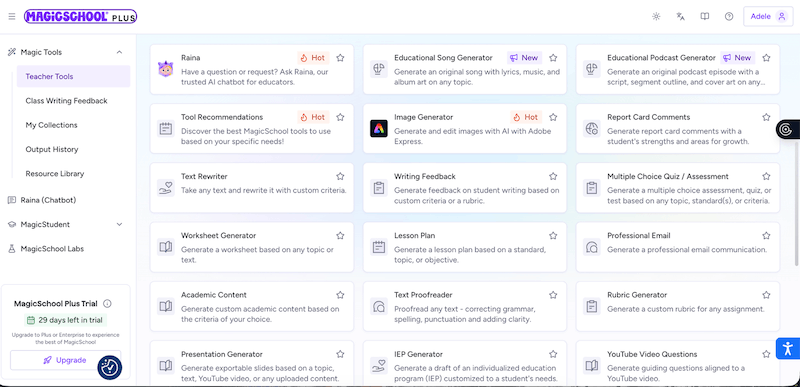Click the Writing Feedback clipboard icon

pyautogui.click(x=379, y=188)
